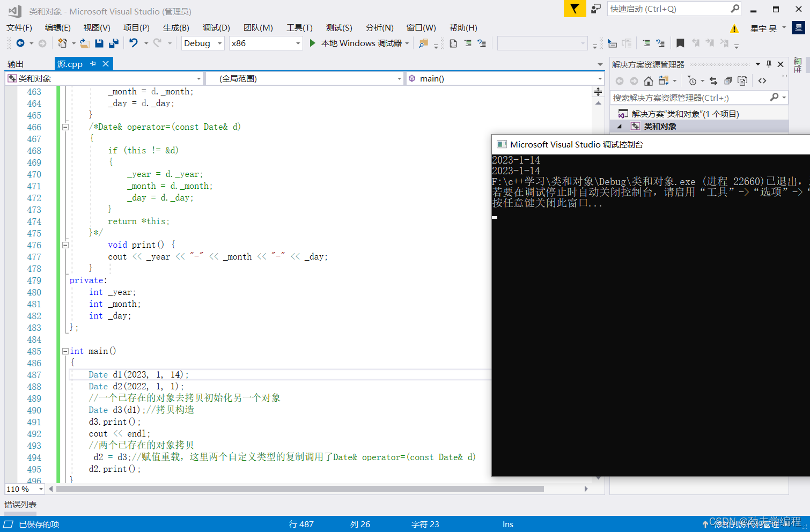The height and width of the screenshot is (532, 810).
Task: Open the 错误列表 panel tab
Action: point(20,505)
